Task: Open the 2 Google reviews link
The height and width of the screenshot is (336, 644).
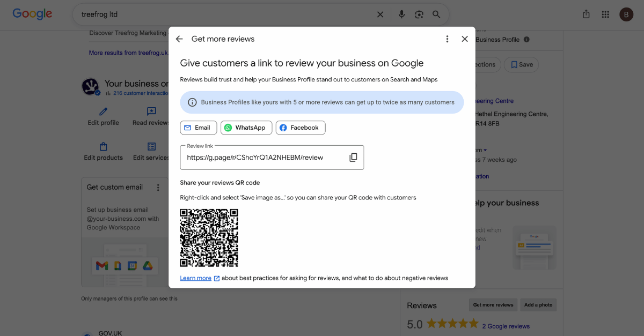Action: (x=506, y=326)
